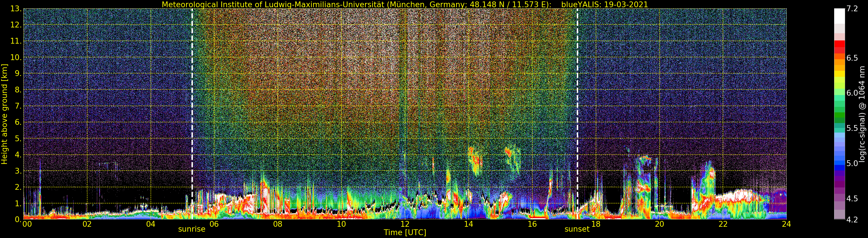Click the 'sunrise' label below the axis

coord(191,229)
